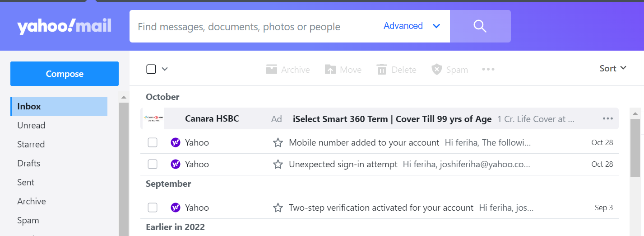The height and width of the screenshot is (236, 644).
Task: Open the Unexpected sign-in attempt email
Action: pyautogui.click(x=380, y=164)
